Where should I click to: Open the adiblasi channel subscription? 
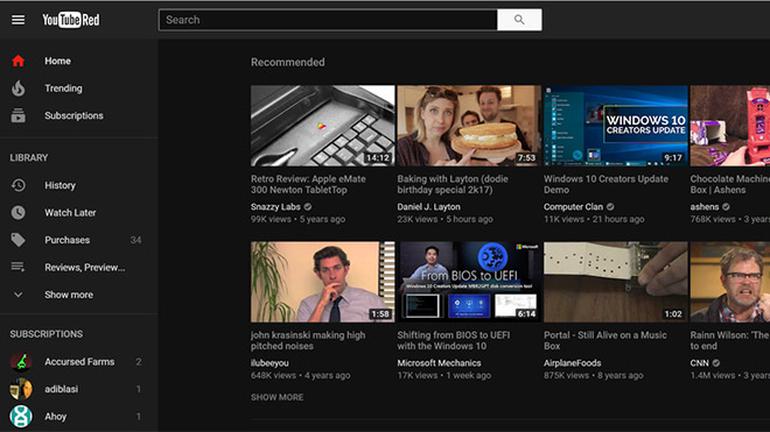62,389
